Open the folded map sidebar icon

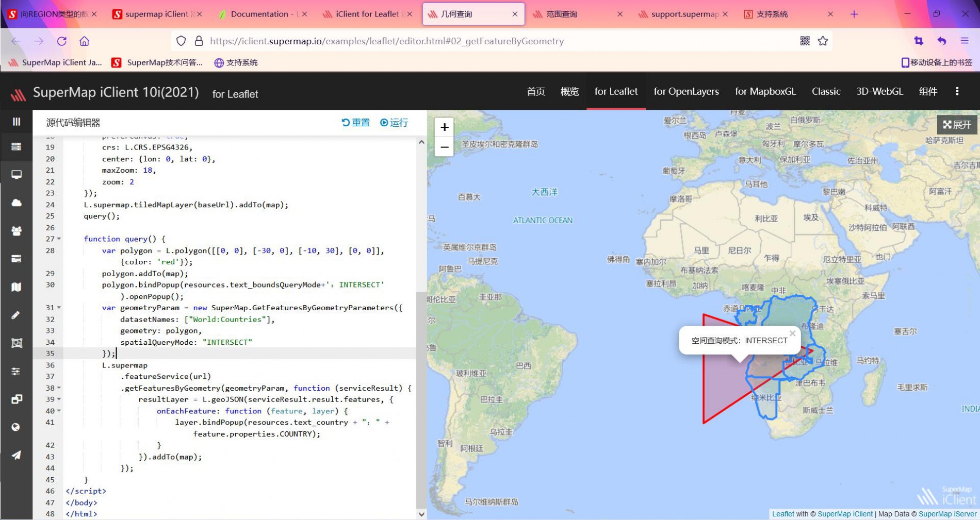click(17, 287)
